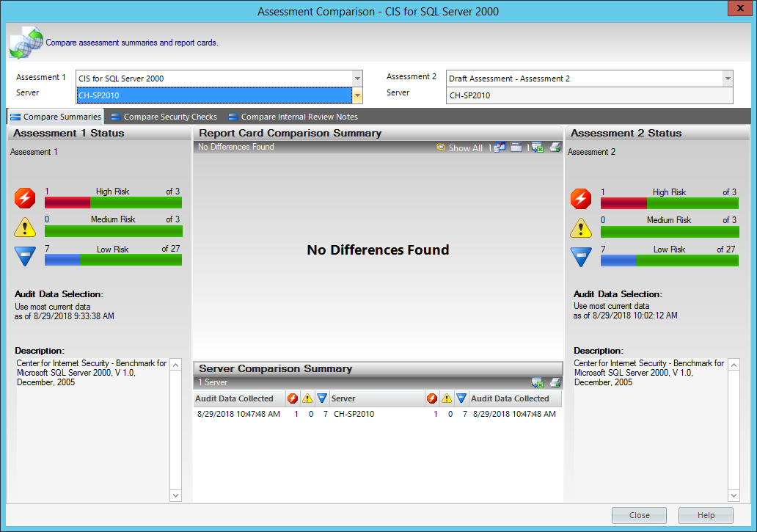Click the window layout icon in Report Card toolbar
The height and width of the screenshot is (532, 757).
tap(516, 147)
